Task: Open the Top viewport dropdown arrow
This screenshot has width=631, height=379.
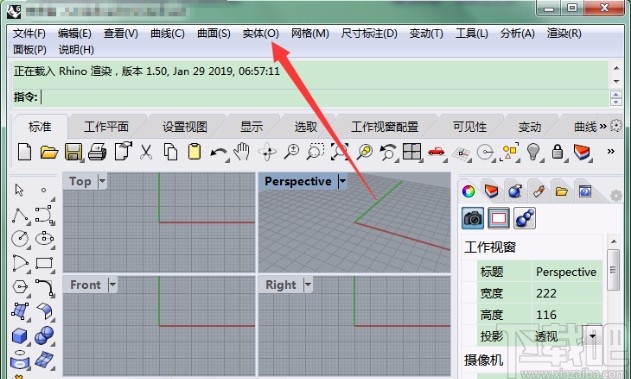Action: coord(102,181)
